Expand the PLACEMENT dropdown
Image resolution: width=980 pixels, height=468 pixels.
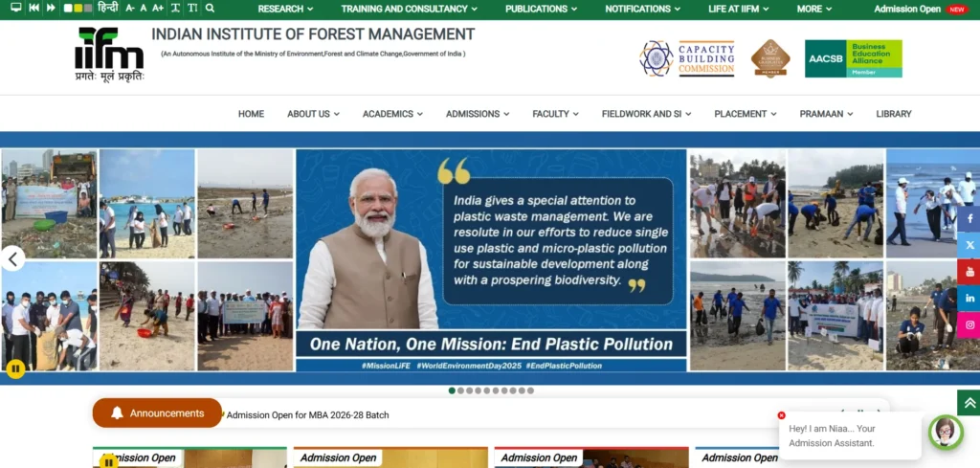pos(745,114)
